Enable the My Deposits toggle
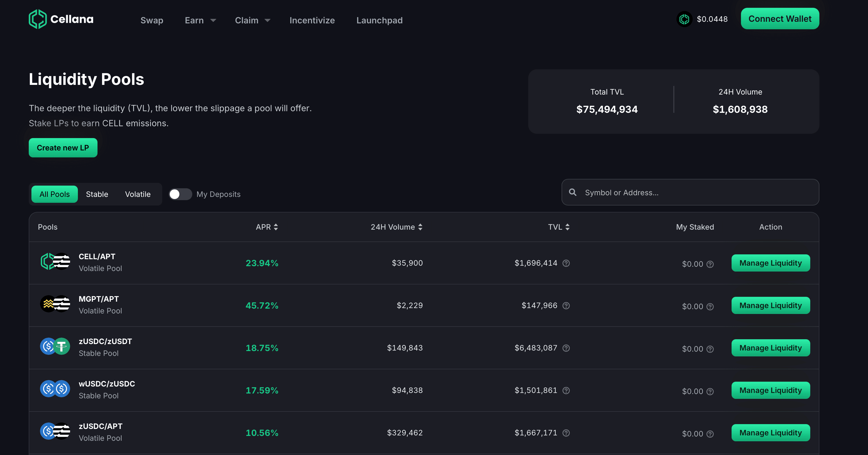The height and width of the screenshot is (455, 868). click(x=180, y=194)
